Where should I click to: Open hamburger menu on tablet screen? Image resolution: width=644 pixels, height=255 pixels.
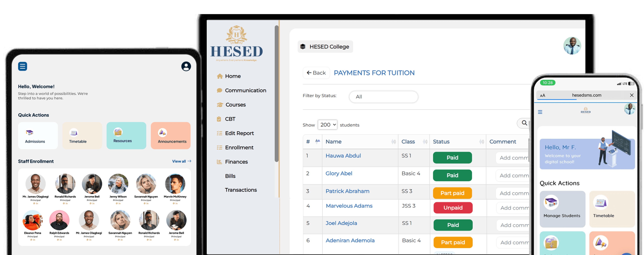[22, 66]
